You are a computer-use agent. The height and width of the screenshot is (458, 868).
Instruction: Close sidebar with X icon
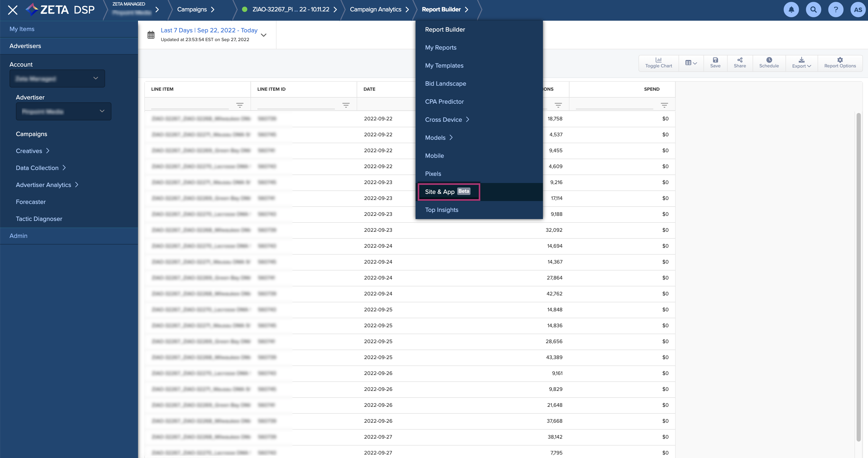click(x=12, y=10)
